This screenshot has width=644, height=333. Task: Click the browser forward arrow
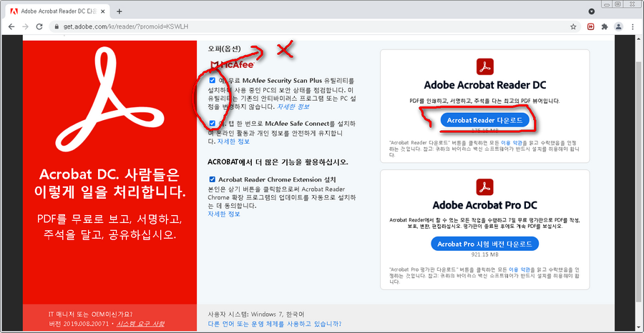click(x=26, y=26)
